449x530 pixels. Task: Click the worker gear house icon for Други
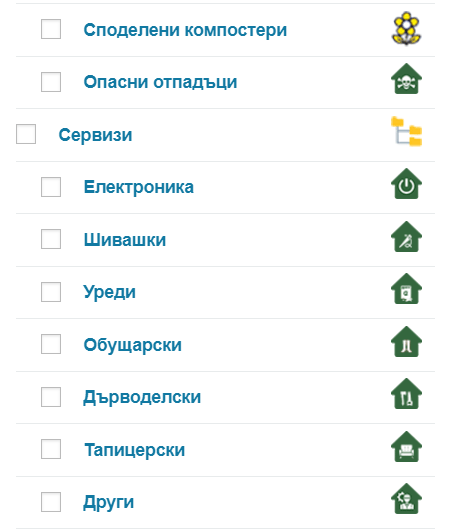coord(406,499)
